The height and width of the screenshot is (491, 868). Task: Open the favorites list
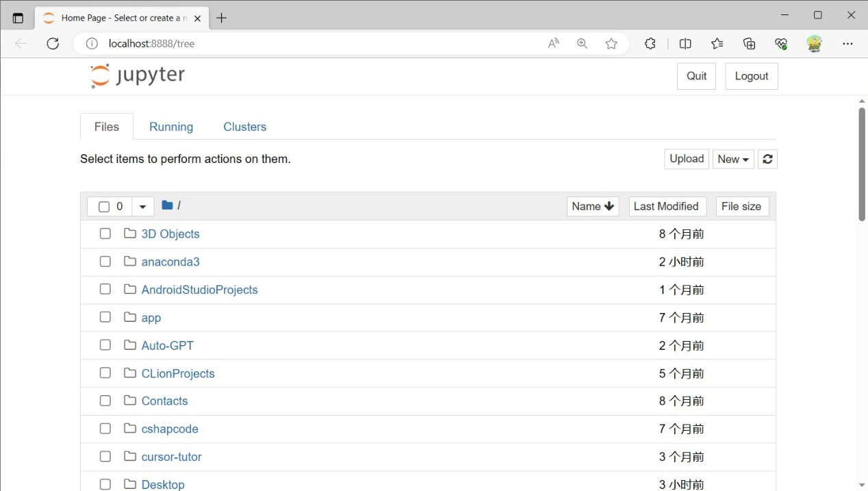(717, 44)
